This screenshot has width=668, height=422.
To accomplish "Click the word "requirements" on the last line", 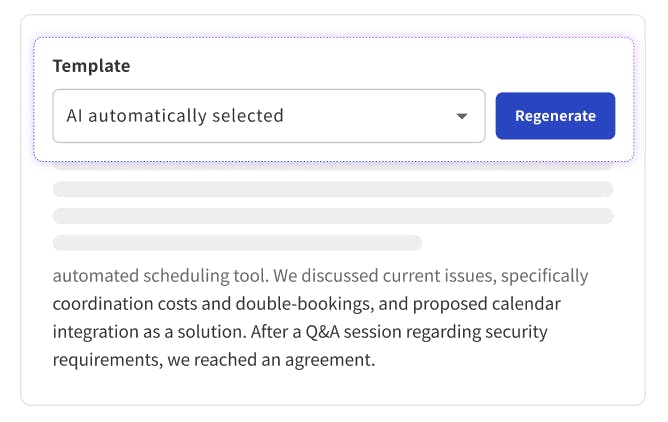I will (105, 359).
